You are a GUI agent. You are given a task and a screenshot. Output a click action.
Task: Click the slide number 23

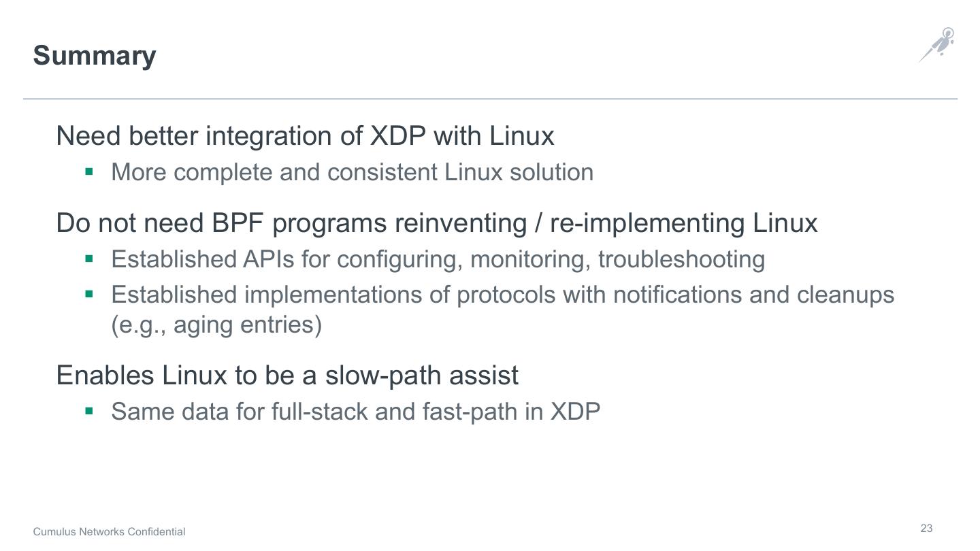[926, 529]
